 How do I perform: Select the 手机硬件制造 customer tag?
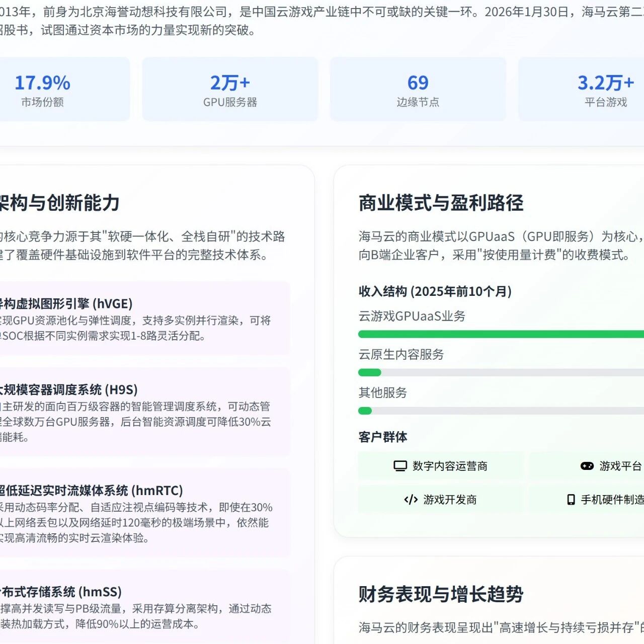click(587, 500)
